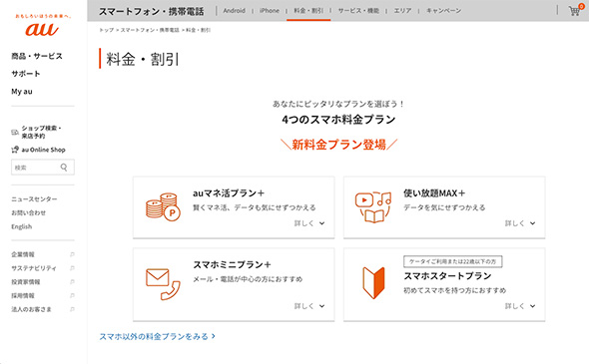Click the video and music icon on 使い放題MAX+
The height and width of the screenshot is (364, 589).
(373, 206)
